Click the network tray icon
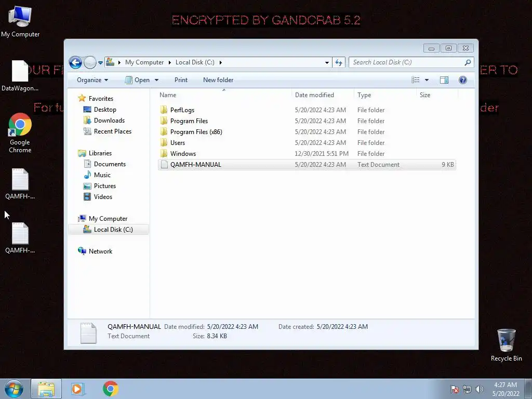The width and height of the screenshot is (532, 399). pos(467,389)
